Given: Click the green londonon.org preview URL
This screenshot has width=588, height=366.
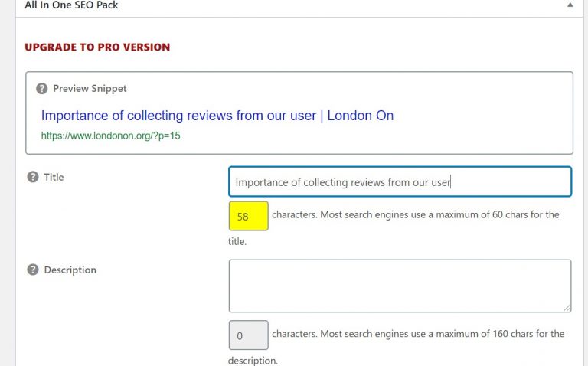Looking at the screenshot, I should pos(110,136).
